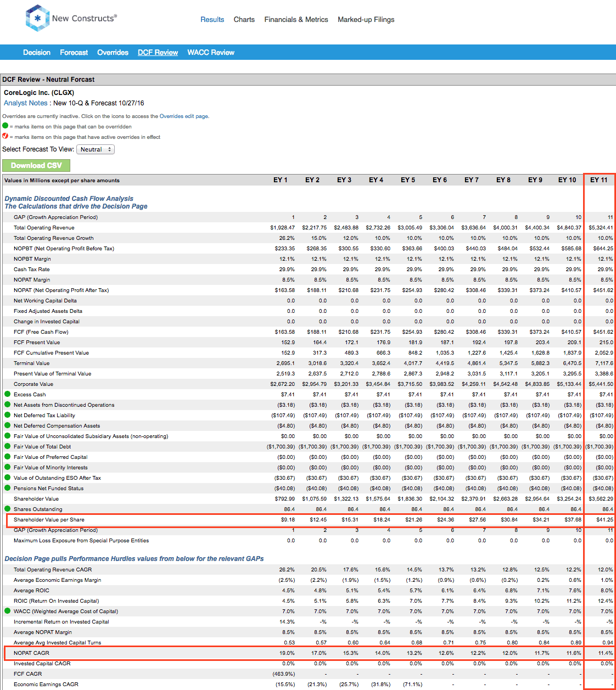Screen dimensions: 616x690
Task: Click 'Decision Page pulls Performance Hurdles' heading
Action: tap(134, 558)
